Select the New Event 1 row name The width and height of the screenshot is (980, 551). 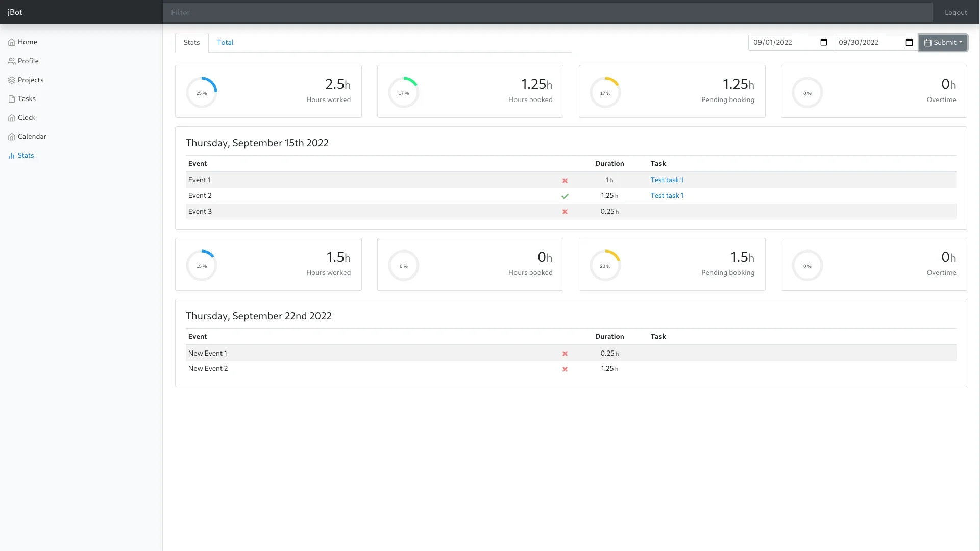pos(208,353)
